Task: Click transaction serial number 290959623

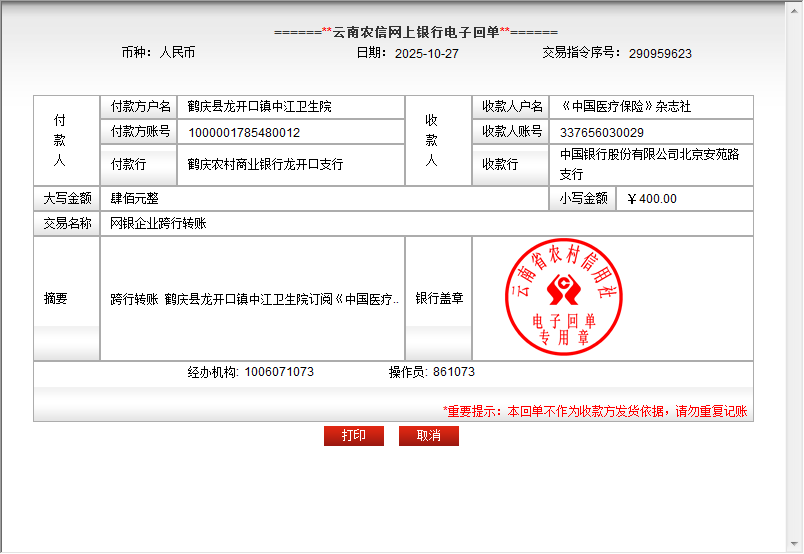Action: 660,54
